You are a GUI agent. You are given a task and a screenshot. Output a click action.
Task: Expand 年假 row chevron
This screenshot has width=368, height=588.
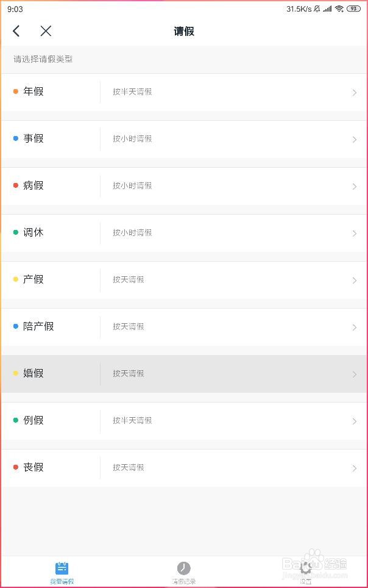pyautogui.click(x=354, y=92)
